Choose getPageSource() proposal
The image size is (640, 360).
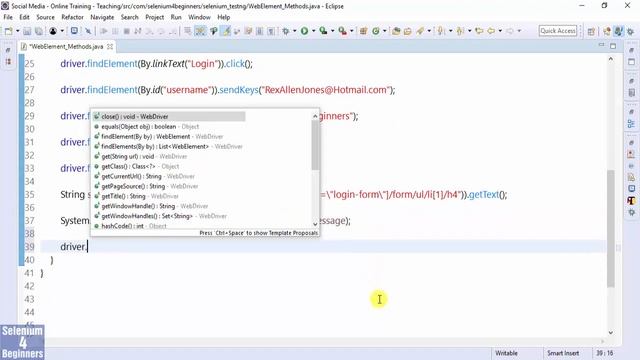tap(146, 186)
